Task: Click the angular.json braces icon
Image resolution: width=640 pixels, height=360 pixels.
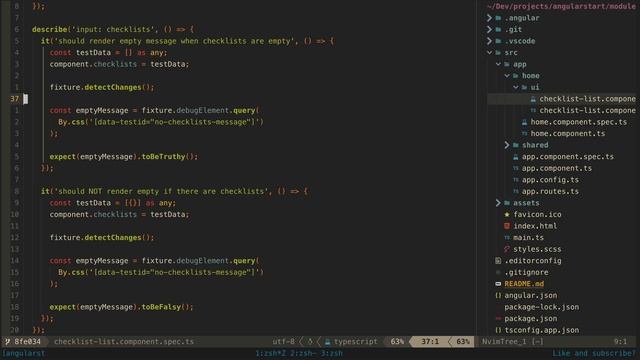Action: (498, 296)
